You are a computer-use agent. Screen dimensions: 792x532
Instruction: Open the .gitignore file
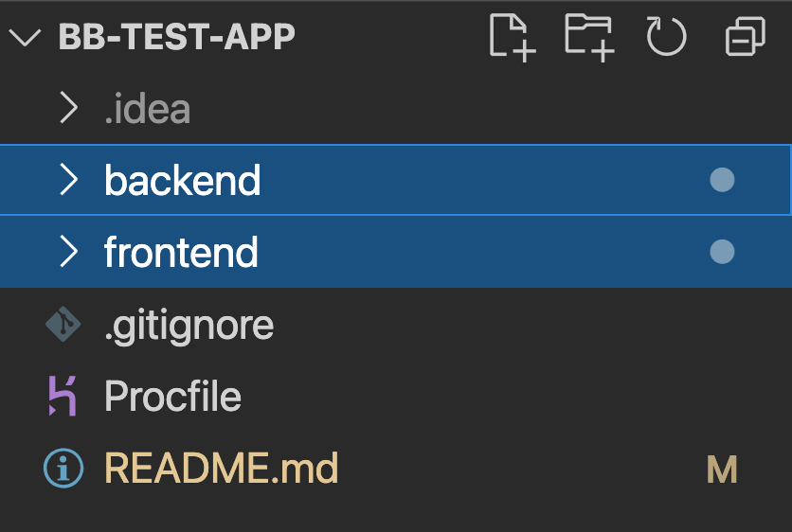(x=189, y=326)
